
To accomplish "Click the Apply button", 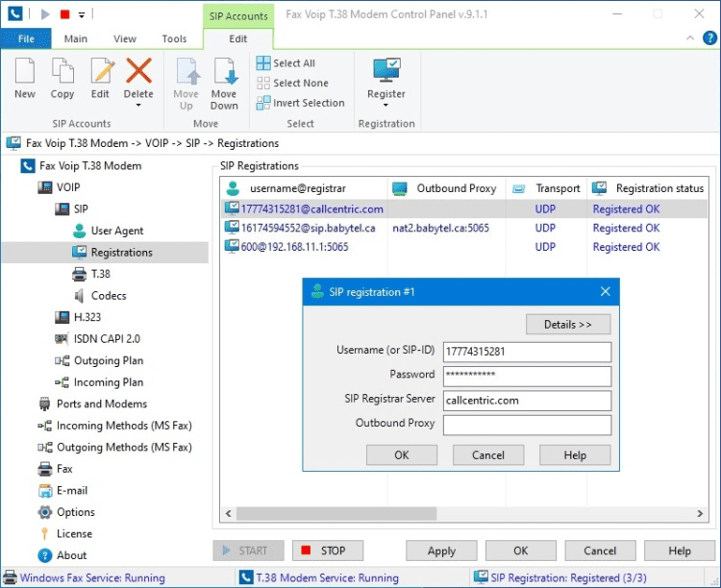I will 441,551.
